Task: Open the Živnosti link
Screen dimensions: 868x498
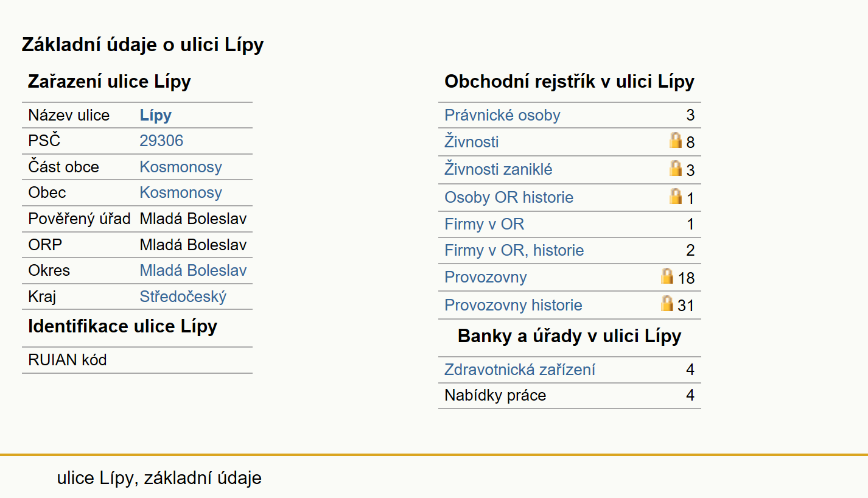Action: coord(472,142)
